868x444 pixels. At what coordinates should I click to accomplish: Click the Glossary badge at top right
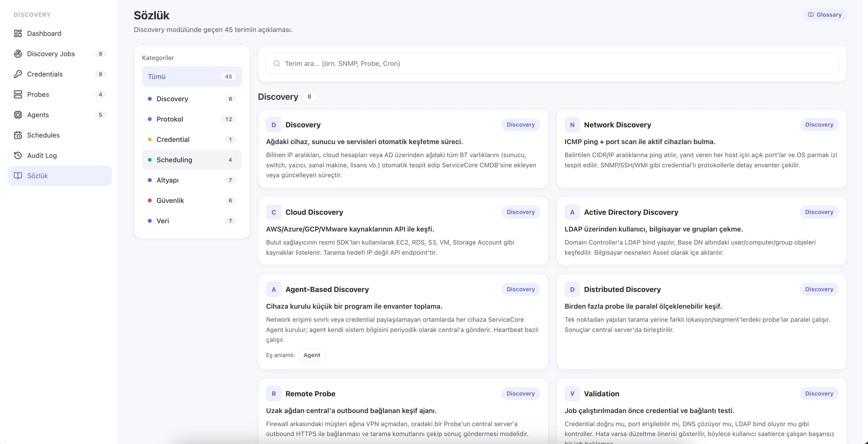click(x=825, y=15)
